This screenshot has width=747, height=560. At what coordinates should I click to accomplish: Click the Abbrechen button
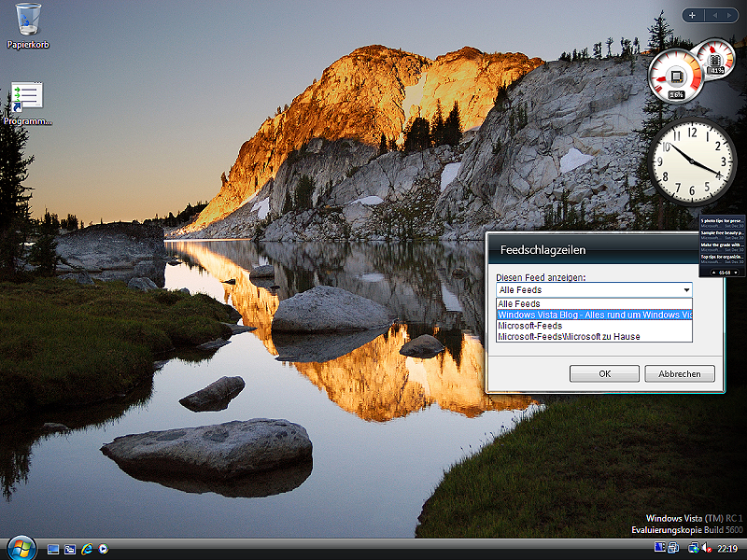coord(680,373)
